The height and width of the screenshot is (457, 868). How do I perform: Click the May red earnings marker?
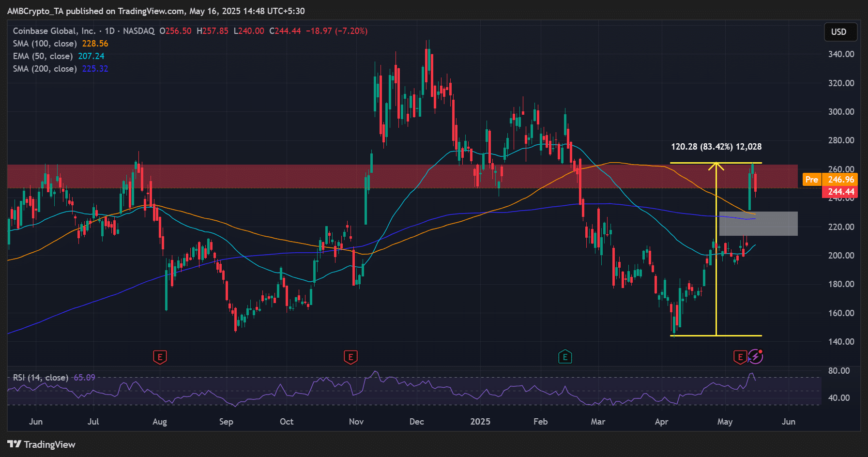[x=740, y=357]
